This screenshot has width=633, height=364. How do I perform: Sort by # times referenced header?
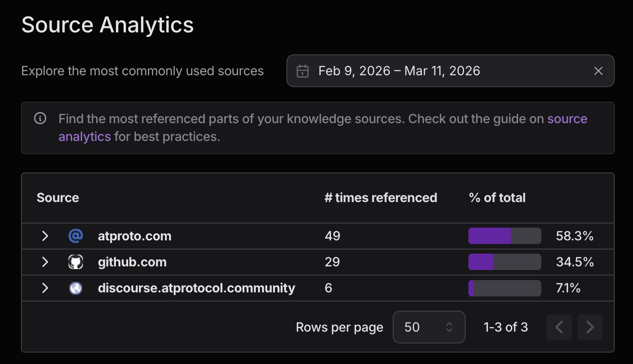(380, 198)
